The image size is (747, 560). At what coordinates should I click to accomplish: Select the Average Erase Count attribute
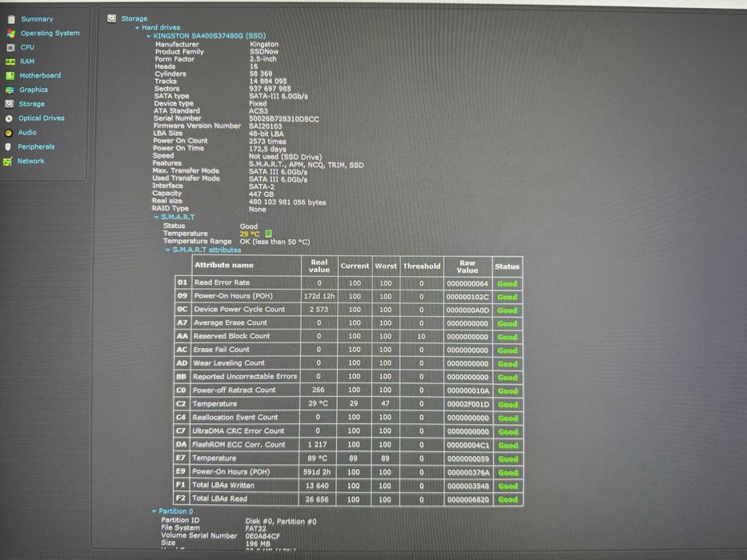230,323
